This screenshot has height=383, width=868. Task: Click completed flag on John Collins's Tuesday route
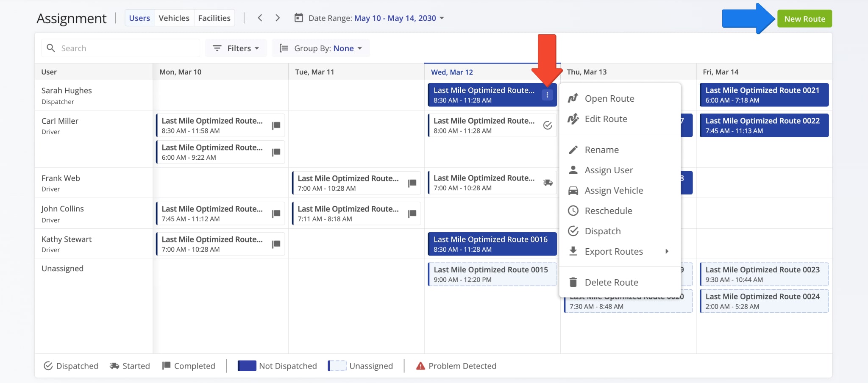click(412, 214)
